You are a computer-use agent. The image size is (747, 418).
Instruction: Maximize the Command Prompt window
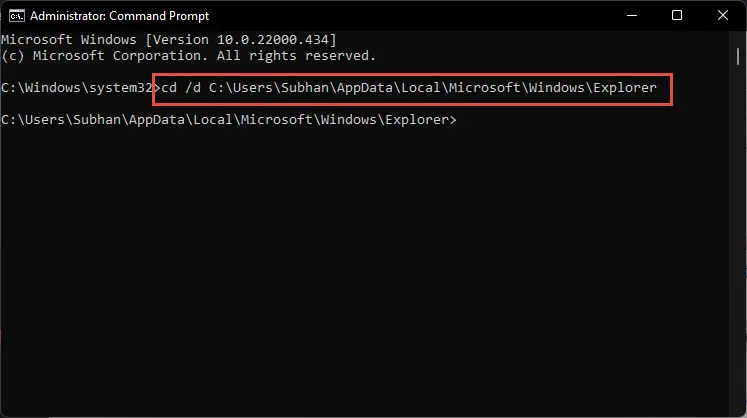tap(676, 15)
